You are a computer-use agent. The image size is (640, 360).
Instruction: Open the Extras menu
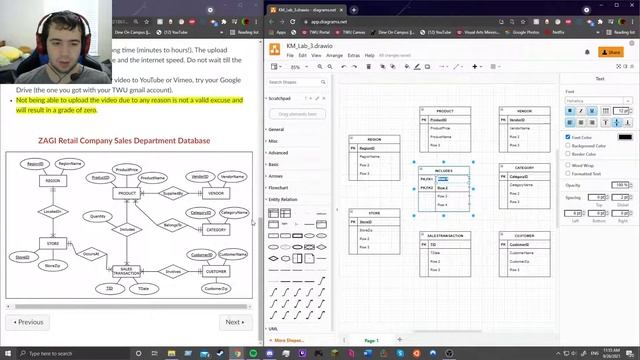click(353, 55)
